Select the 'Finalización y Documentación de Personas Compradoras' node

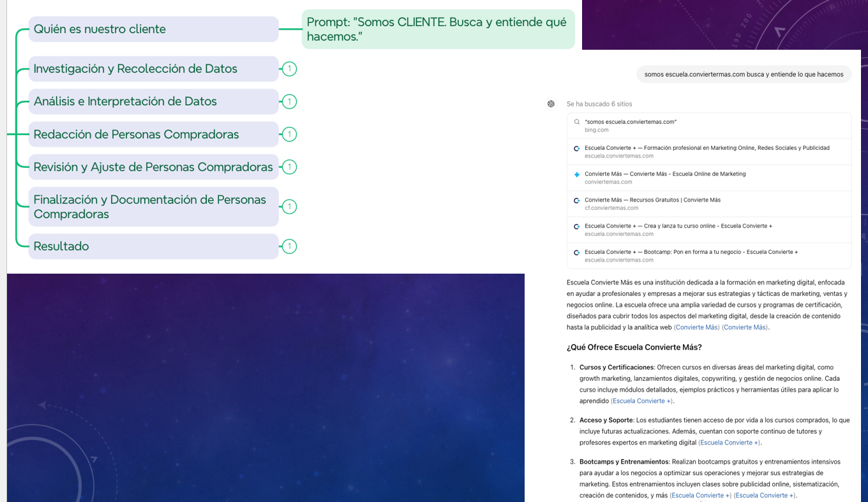coord(153,207)
